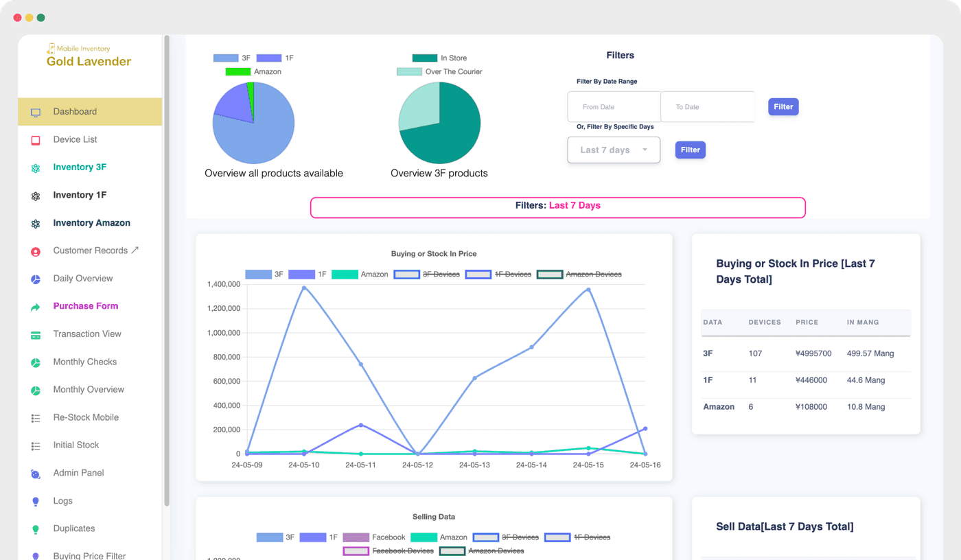Toggle Facebook series in Selling Data legend
The height and width of the screenshot is (560, 961).
point(374,537)
